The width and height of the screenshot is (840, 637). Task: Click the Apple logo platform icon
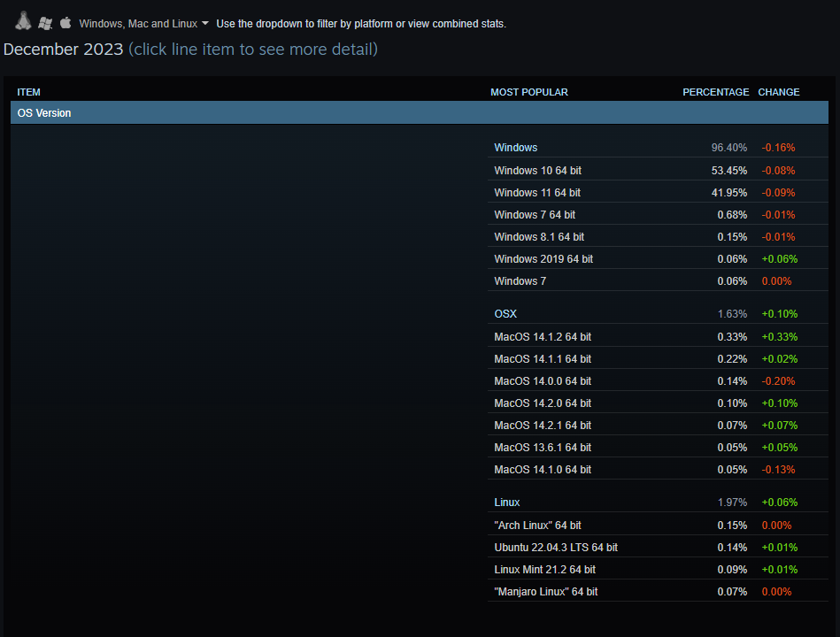click(x=66, y=22)
